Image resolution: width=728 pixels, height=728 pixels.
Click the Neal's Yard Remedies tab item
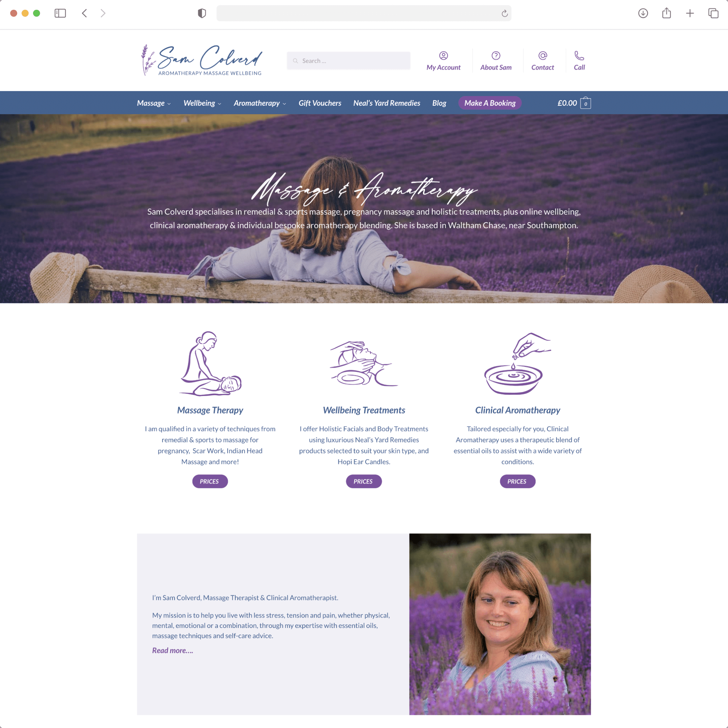coord(387,103)
